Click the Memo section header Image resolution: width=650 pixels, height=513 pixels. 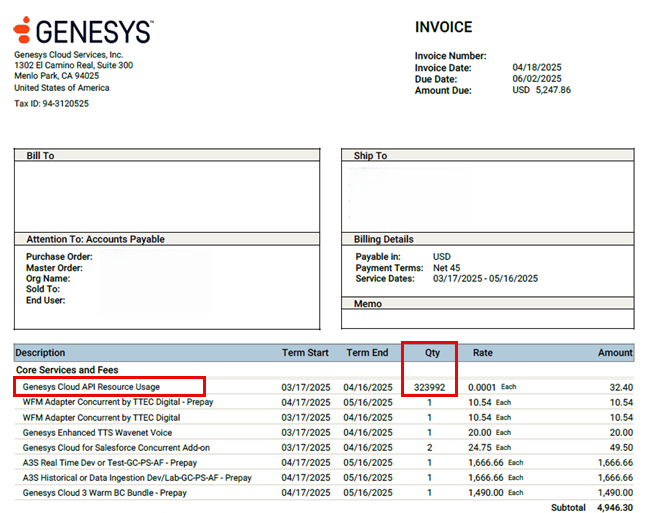[369, 303]
